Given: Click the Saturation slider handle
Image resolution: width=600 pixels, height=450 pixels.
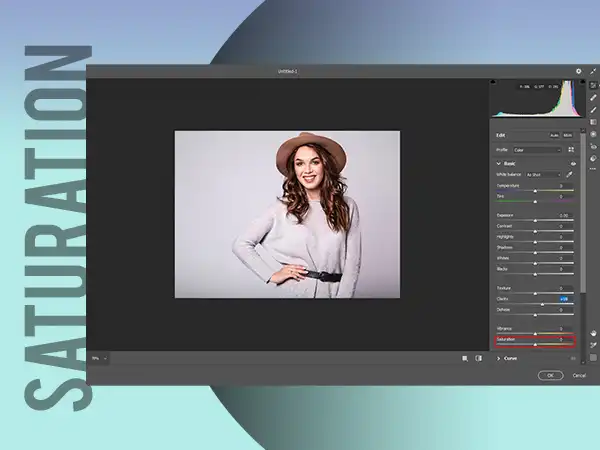Looking at the screenshot, I should tap(535, 345).
